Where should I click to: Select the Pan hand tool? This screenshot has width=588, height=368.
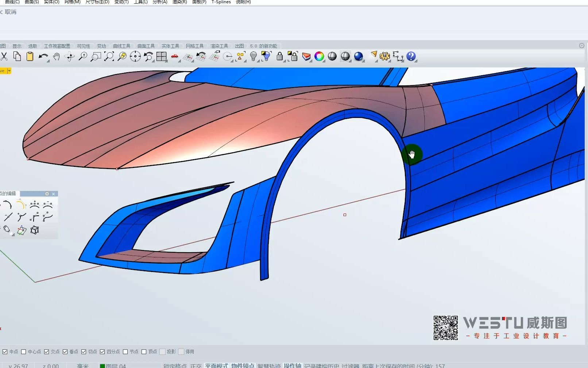(x=56, y=57)
